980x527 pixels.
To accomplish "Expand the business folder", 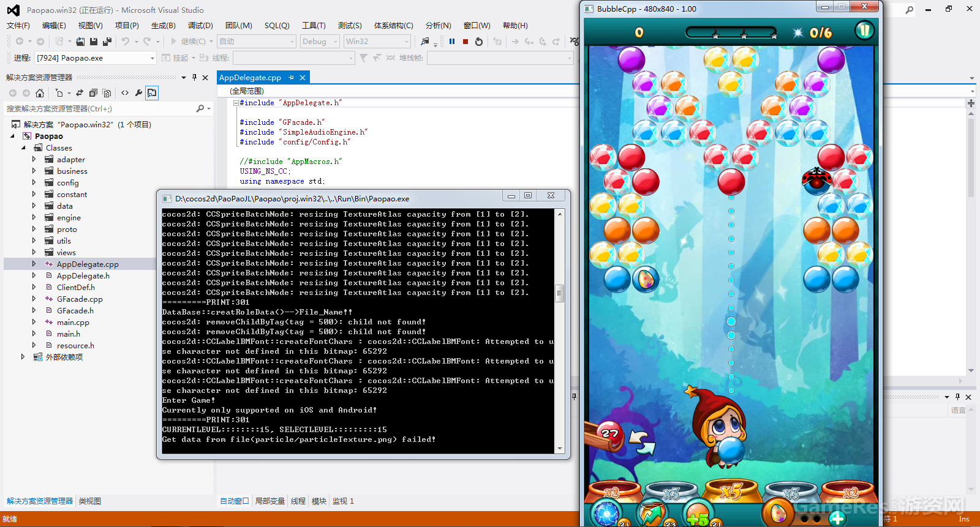I will [34, 171].
